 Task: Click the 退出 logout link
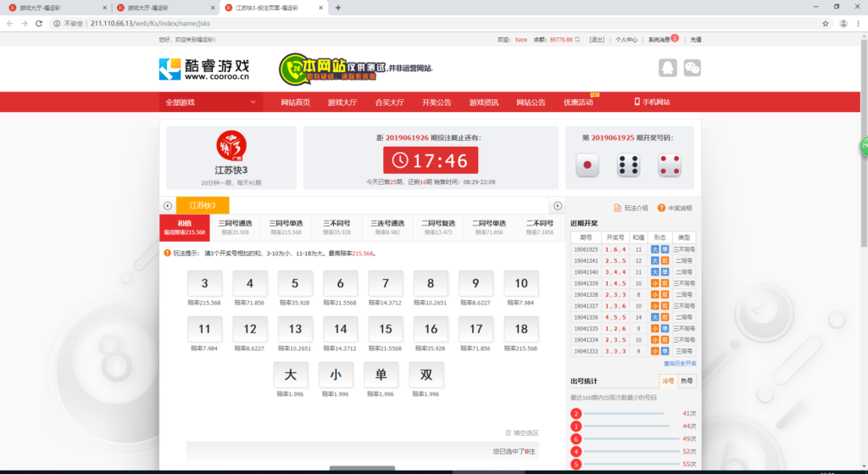coord(597,39)
